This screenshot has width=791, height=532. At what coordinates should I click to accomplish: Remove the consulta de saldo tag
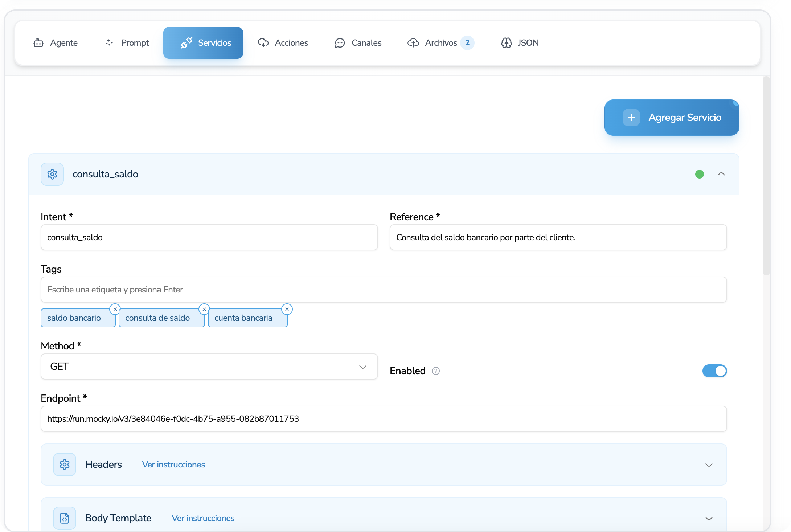click(204, 309)
